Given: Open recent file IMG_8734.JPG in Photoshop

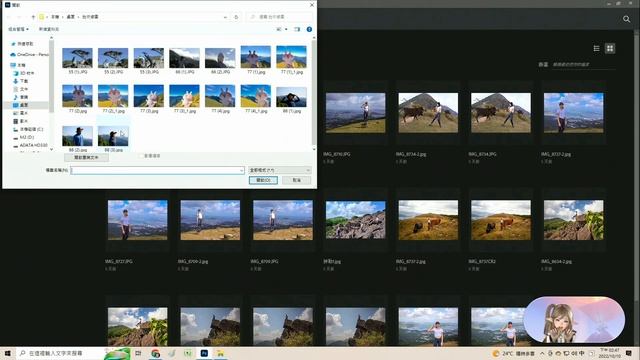Looking at the screenshot, I should point(501,113).
